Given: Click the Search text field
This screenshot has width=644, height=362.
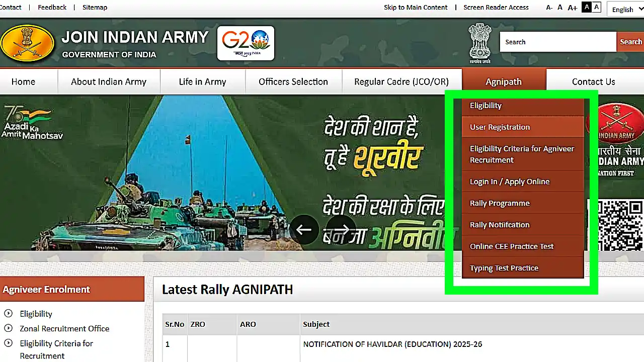Looking at the screenshot, I should click(x=557, y=42).
